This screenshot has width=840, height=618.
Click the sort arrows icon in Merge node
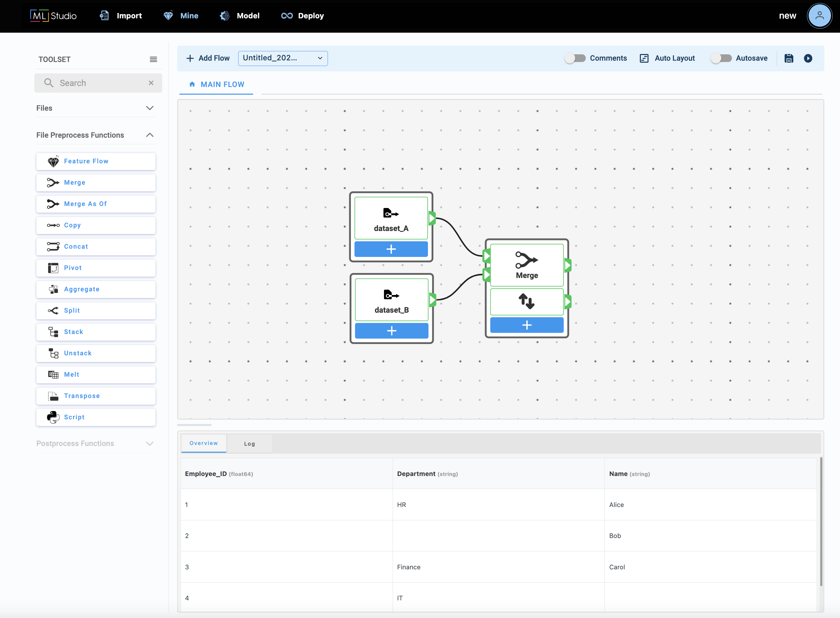tap(526, 302)
